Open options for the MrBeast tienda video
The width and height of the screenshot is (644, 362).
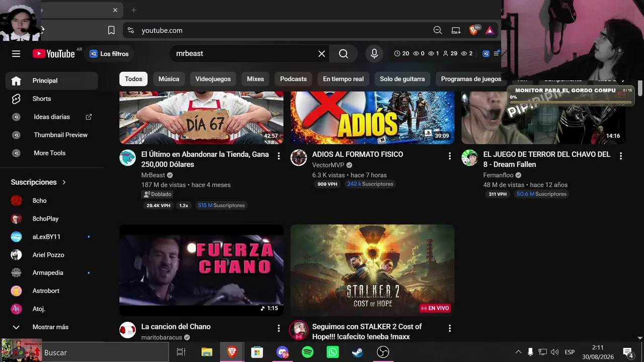coord(279,156)
